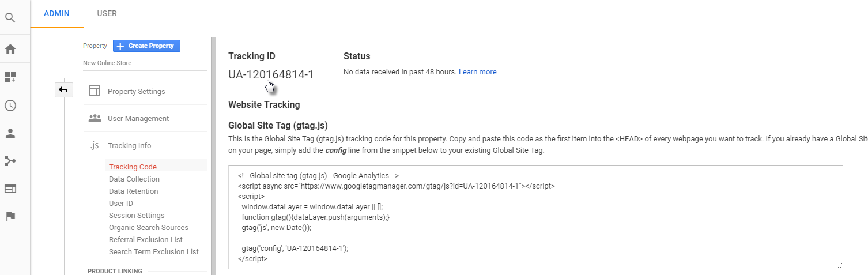Select Referral Exclusion List item
The height and width of the screenshot is (275, 868).
(x=146, y=239)
